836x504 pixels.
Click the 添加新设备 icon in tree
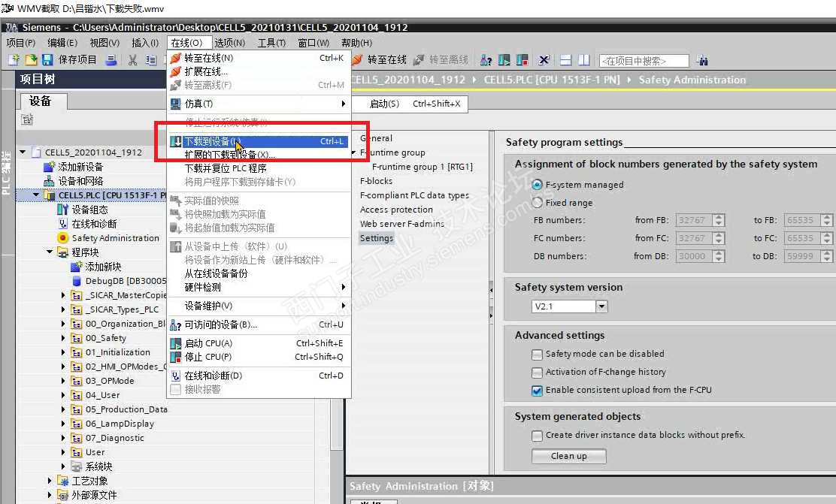click(49, 167)
